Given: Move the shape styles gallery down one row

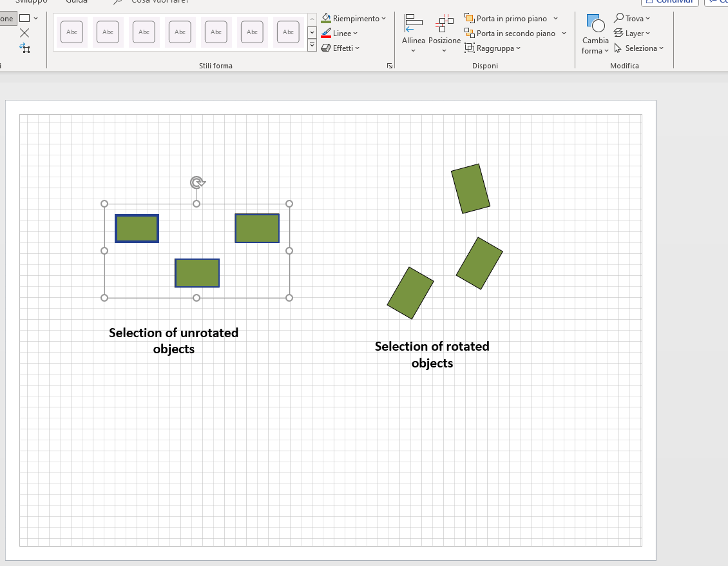Looking at the screenshot, I should point(312,32).
